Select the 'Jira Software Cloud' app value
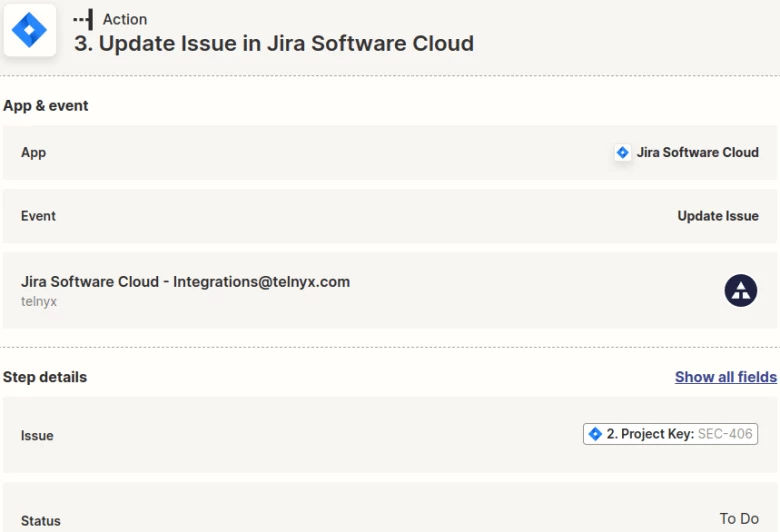780x532 pixels. pos(697,153)
